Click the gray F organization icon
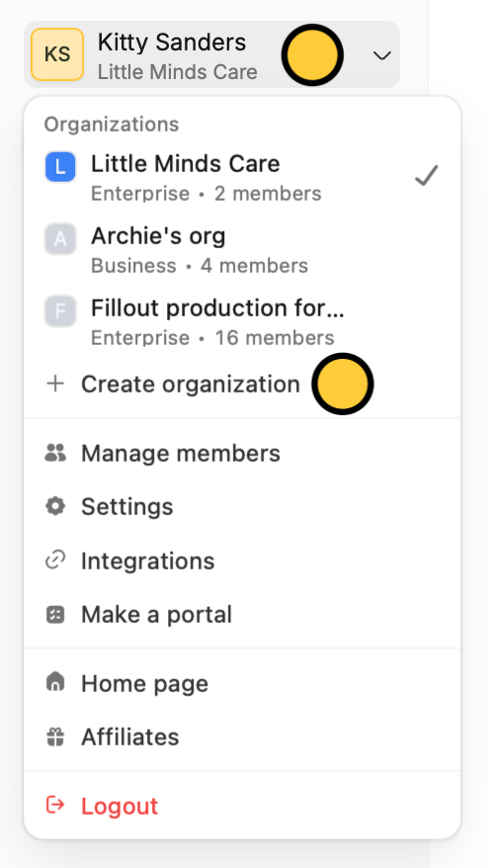 tap(60, 311)
